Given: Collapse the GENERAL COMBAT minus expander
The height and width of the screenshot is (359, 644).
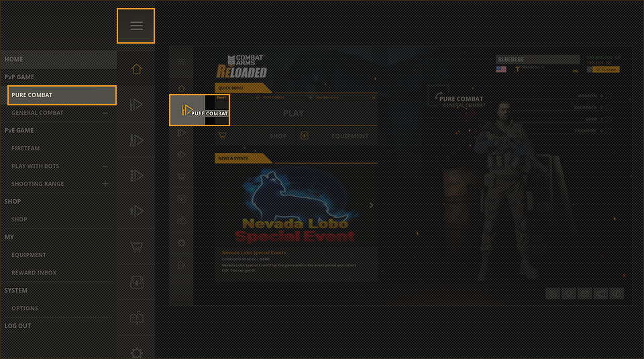Looking at the screenshot, I should point(105,113).
